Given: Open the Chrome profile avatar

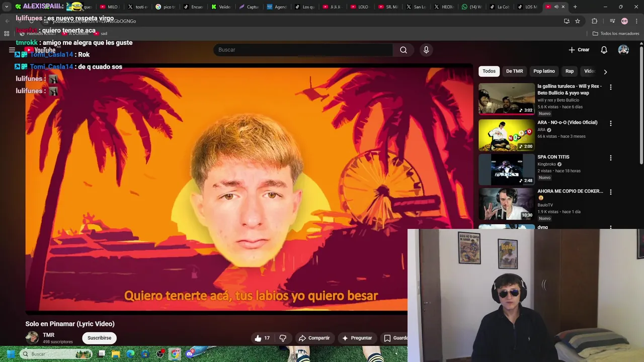Looking at the screenshot, I should tap(624, 21).
